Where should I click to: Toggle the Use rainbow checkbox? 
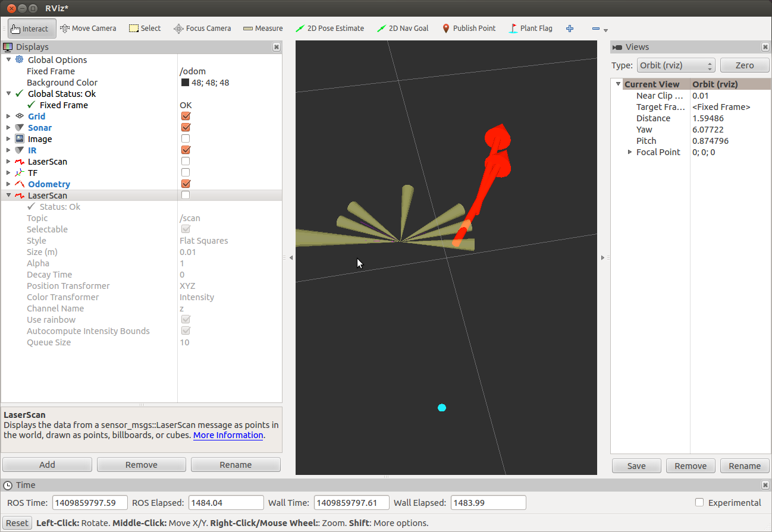[x=186, y=319]
